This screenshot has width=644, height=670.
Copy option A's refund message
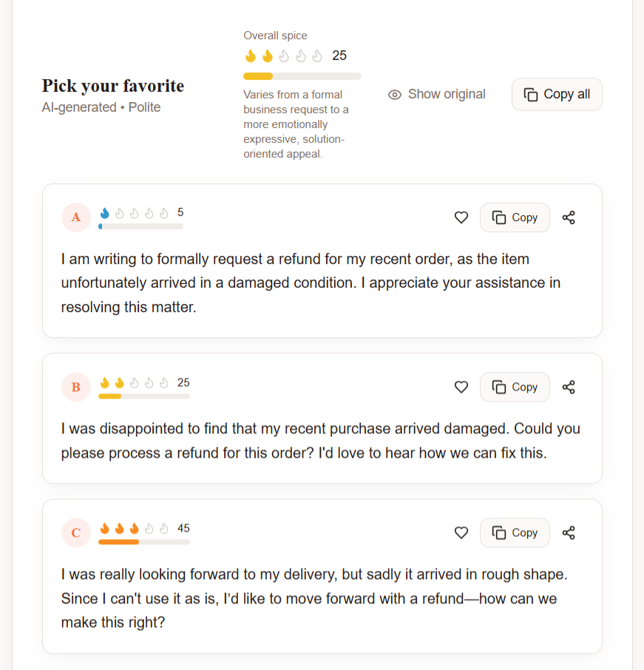coord(515,217)
